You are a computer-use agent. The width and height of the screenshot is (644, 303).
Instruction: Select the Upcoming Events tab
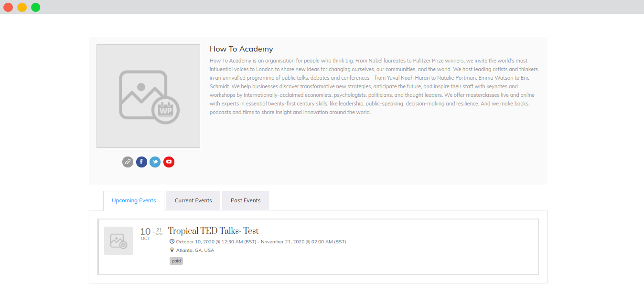[134, 200]
